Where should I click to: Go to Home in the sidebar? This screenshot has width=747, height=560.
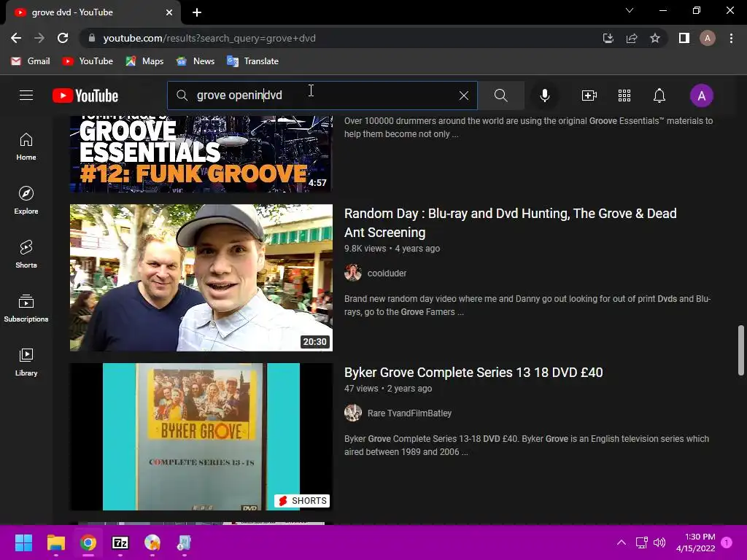point(26,147)
